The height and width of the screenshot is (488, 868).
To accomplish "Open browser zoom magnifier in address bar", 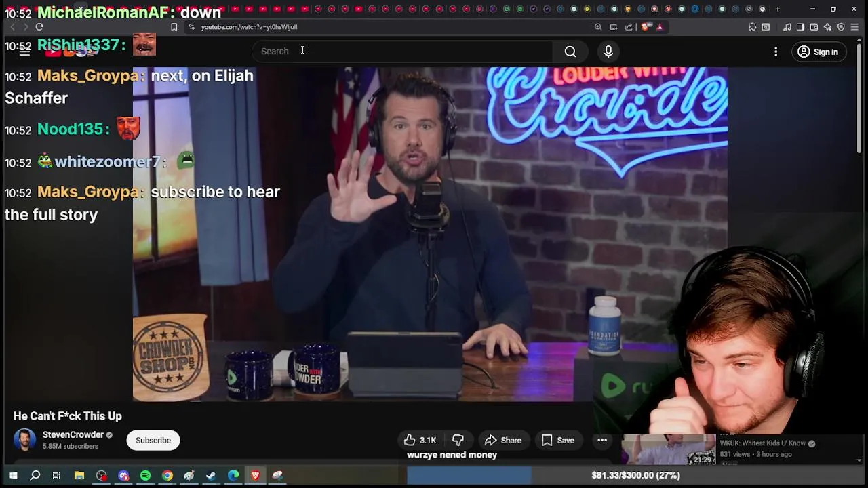I will click(x=597, y=27).
